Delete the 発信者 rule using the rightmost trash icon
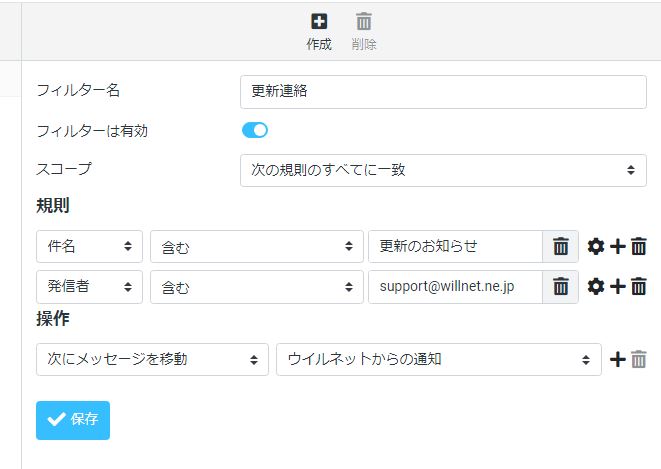The height and width of the screenshot is (469, 661). pos(639,287)
